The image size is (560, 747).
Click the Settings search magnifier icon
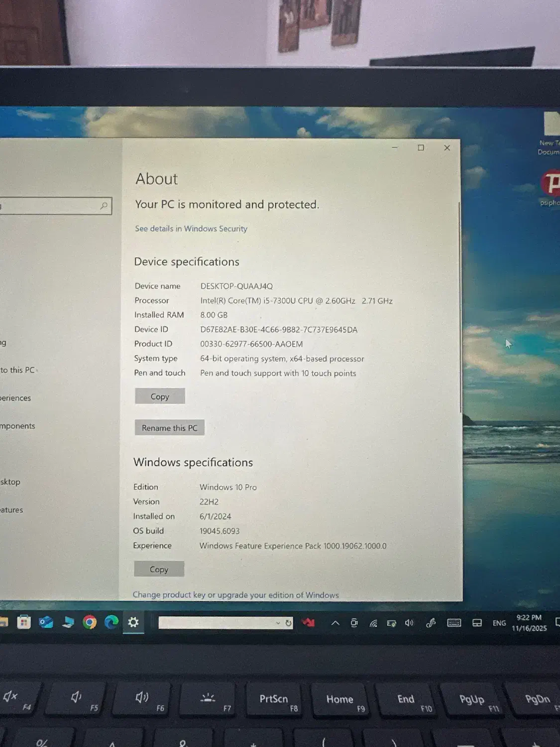point(104,206)
